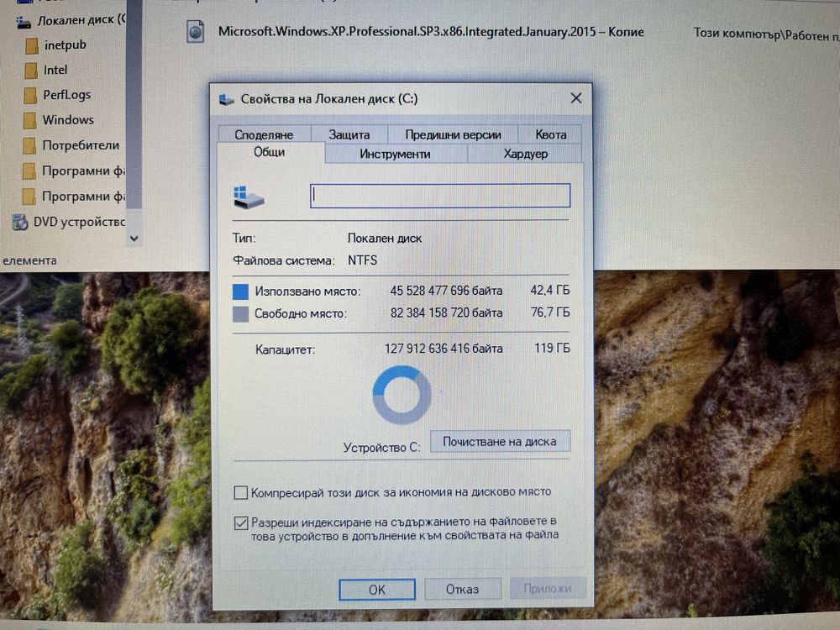Viewport: 840px width, 630px height.
Task: Select Потребители folder in tree
Action: pos(81,145)
